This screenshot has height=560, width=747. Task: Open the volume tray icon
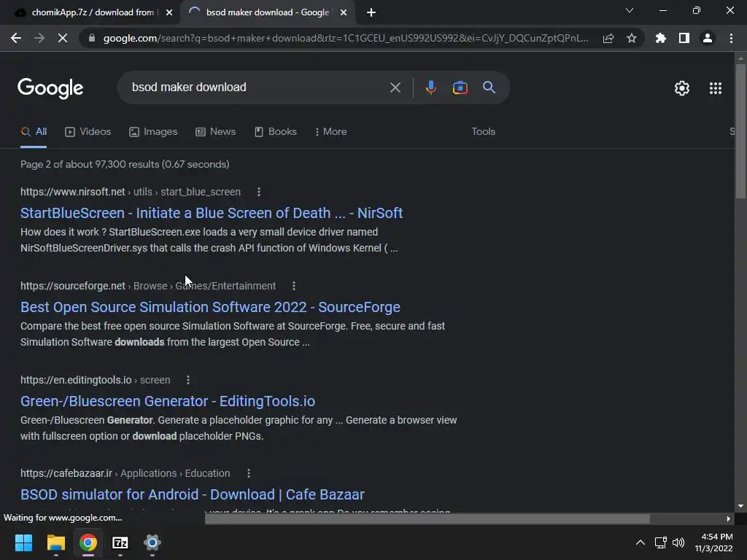[x=678, y=542]
